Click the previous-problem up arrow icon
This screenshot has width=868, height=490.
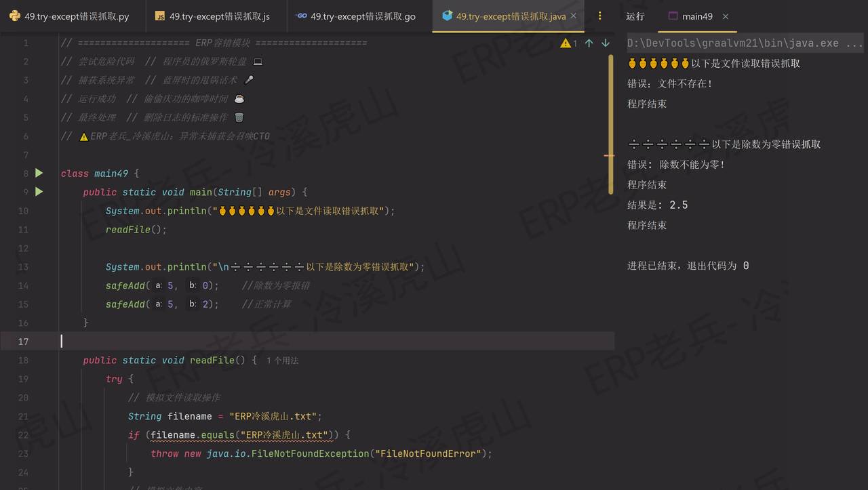[589, 42]
